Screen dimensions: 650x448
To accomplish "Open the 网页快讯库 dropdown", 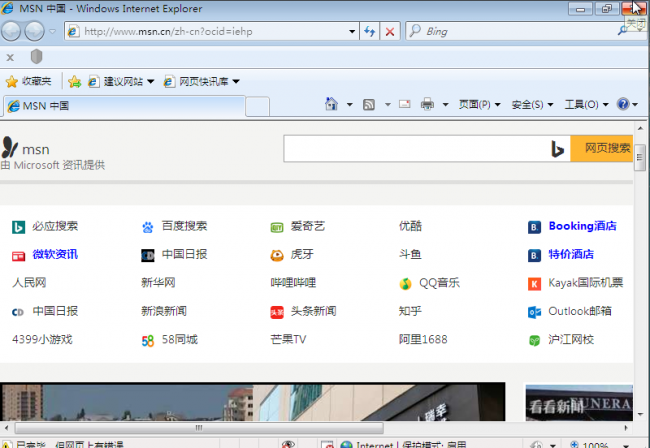I will point(202,82).
